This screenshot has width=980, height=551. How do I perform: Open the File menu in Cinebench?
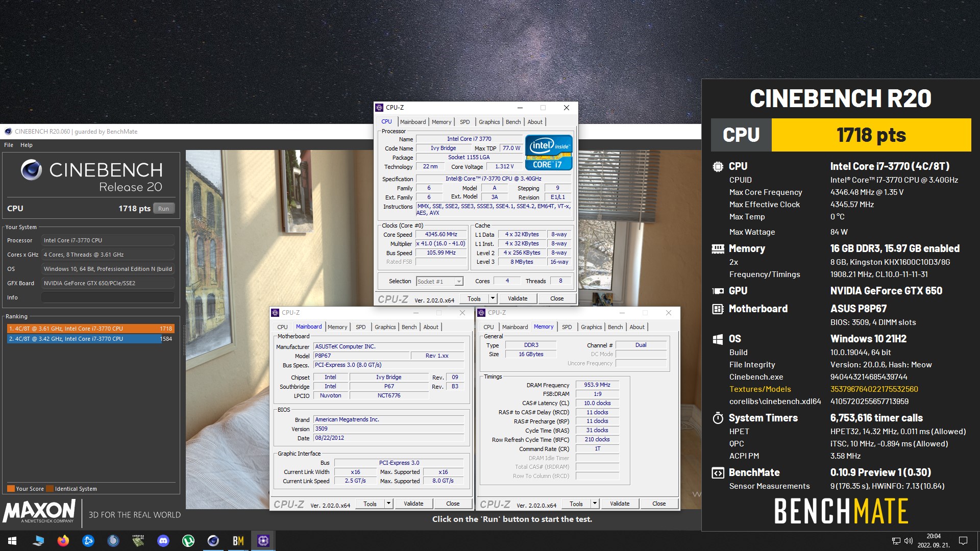click(x=9, y=145)
